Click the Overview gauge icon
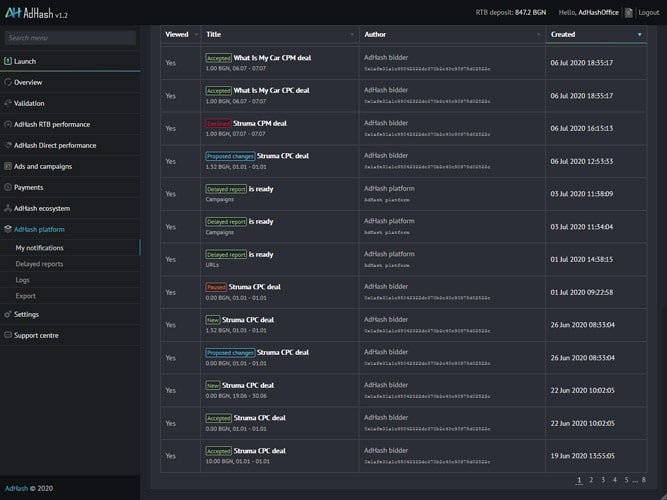 click(x=8, y=82)
